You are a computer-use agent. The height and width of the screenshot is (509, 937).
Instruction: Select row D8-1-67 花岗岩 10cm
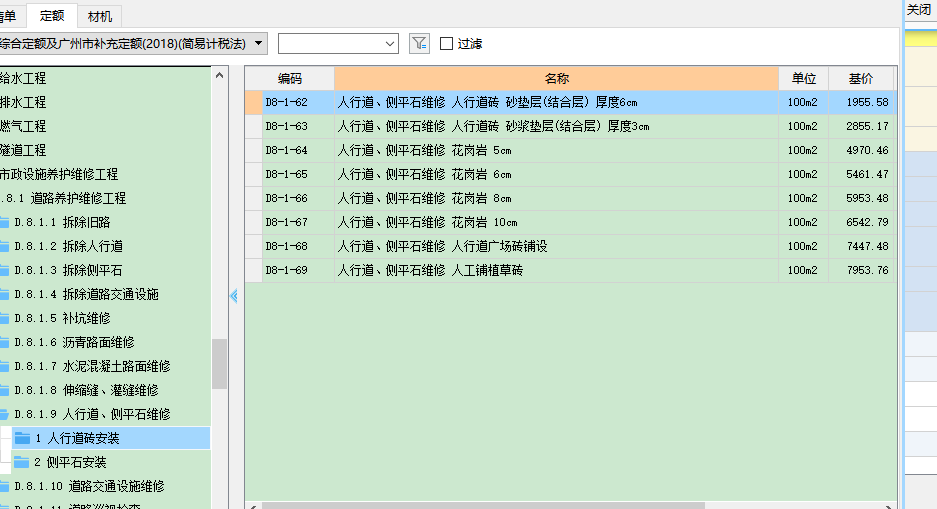pyautogui.click(x=571, y=222)
